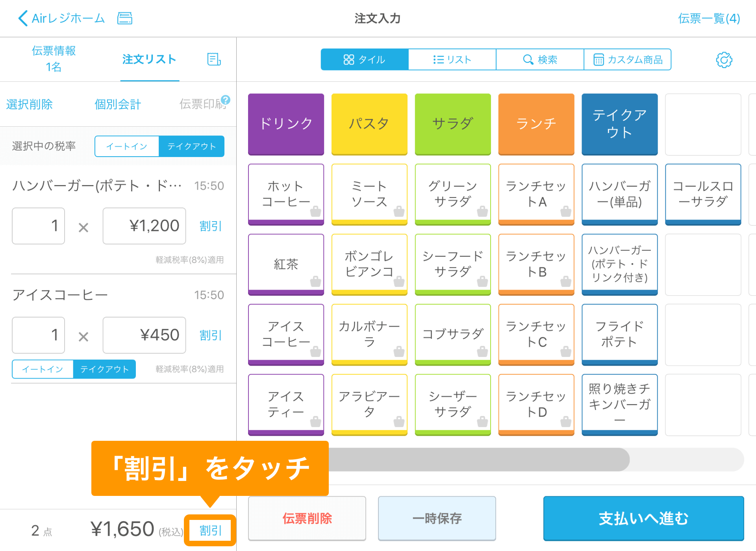Set selected tax rate to イートイン
The image size is (756, 551).
click(x=127, y=146)
